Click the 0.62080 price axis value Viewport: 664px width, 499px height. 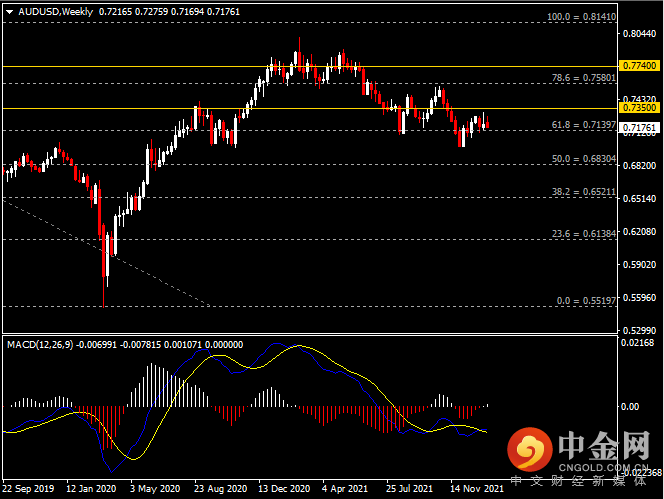point(639,232)
